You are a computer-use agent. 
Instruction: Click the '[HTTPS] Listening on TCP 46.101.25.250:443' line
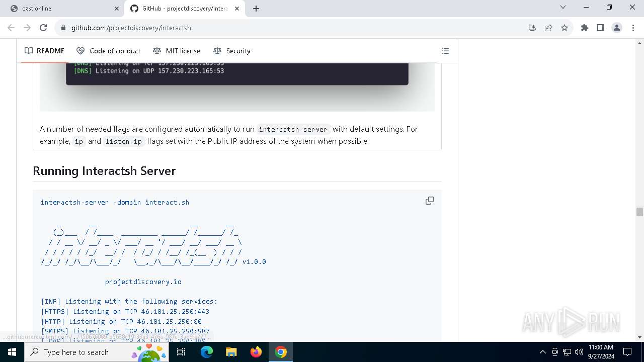(125, 312)
